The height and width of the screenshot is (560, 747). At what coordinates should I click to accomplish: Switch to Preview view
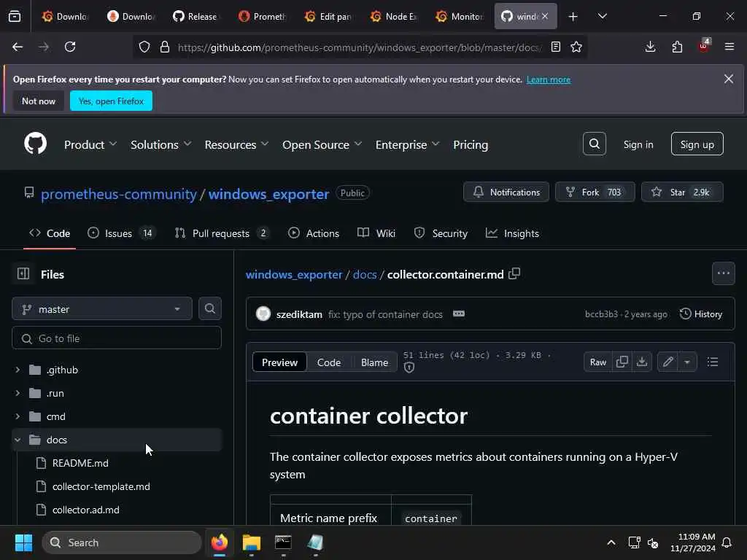tap(279, 362)
